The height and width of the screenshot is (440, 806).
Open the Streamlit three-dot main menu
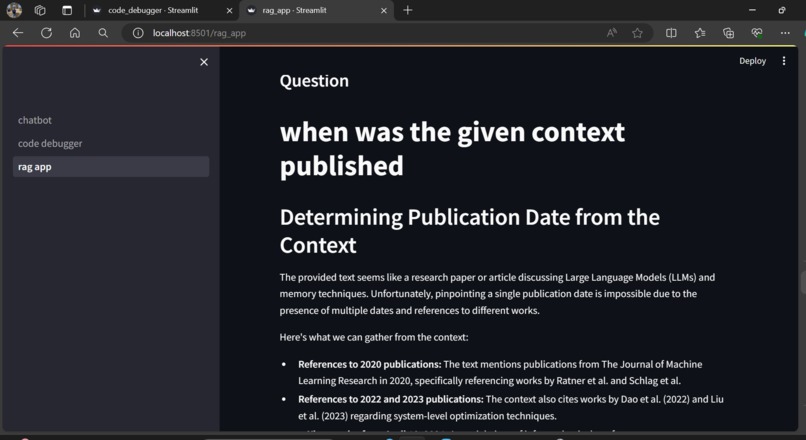784,61
